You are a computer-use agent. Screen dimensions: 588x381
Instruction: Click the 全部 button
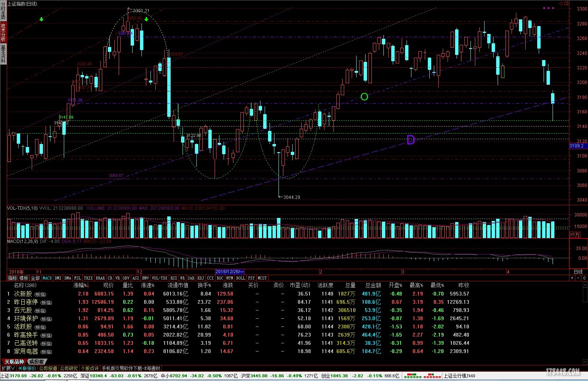pyautogui.click(x=35, y=278)
